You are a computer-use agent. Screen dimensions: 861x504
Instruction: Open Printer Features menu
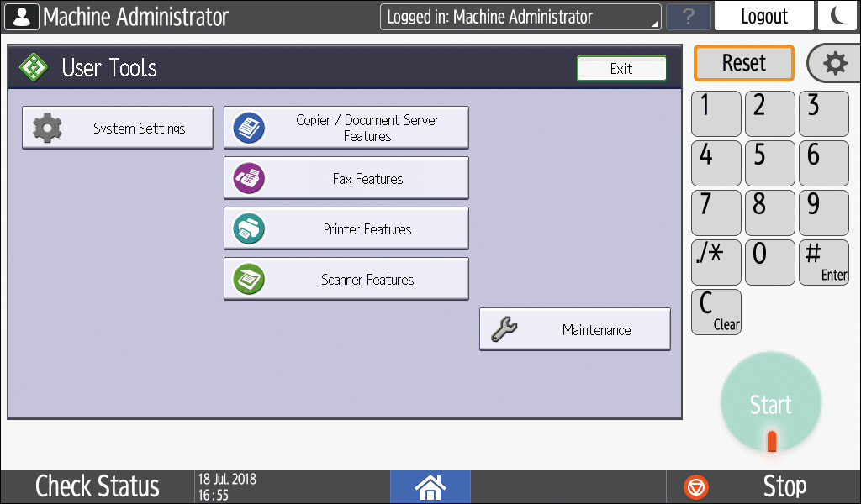346,228
